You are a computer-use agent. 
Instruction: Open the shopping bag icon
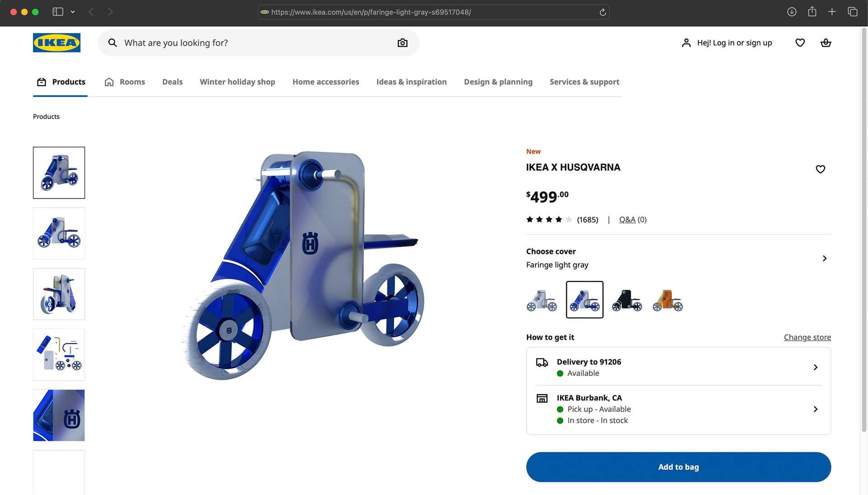[826, 43]
